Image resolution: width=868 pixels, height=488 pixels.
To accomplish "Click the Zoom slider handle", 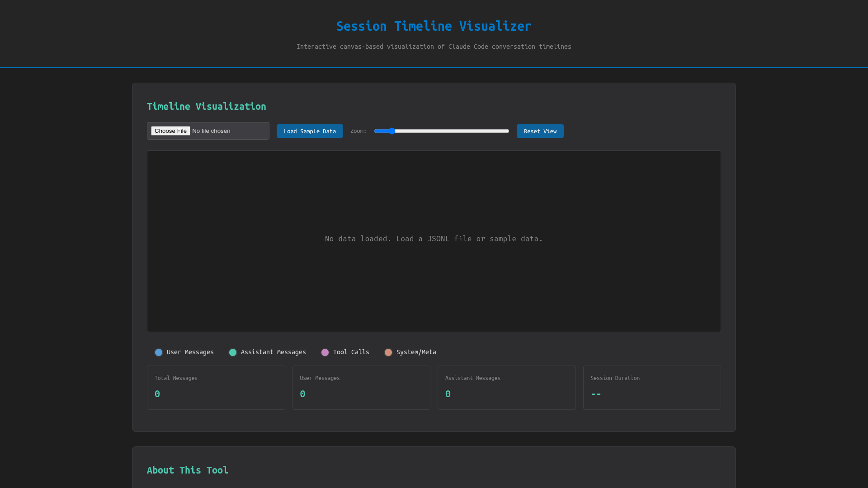I will [x=392, y=131].
